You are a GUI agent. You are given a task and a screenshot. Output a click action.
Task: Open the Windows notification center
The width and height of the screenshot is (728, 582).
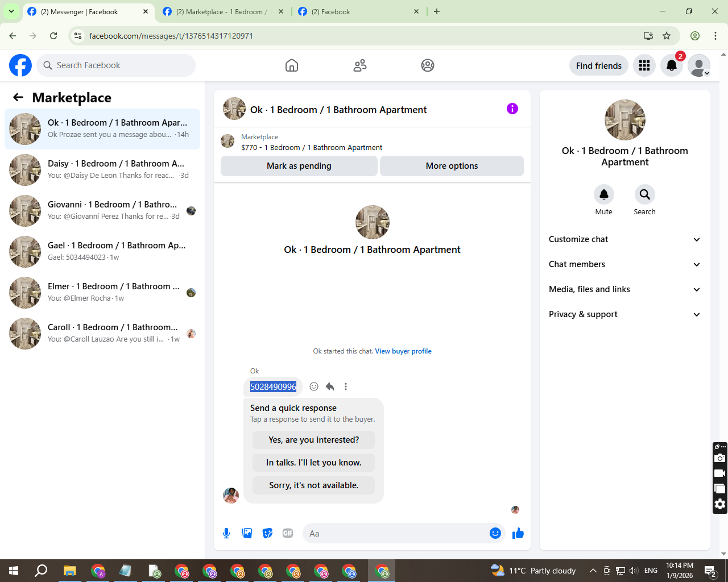(x=710, y=571)
